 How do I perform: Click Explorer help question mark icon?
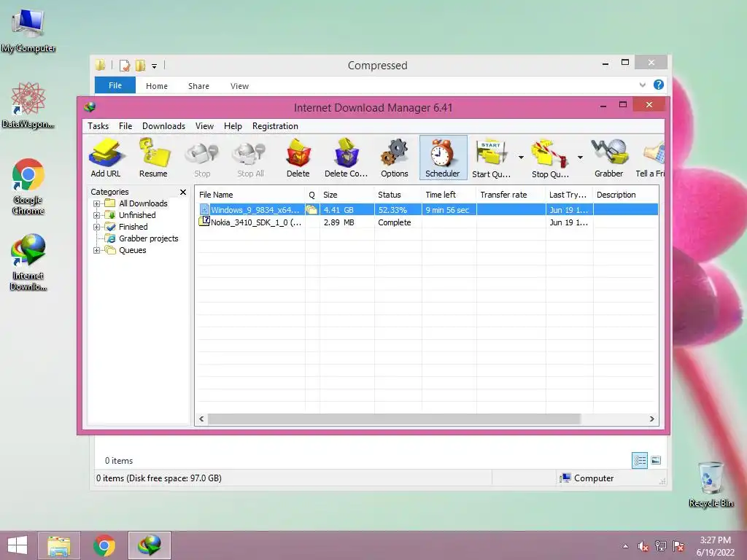pos(659,85)
